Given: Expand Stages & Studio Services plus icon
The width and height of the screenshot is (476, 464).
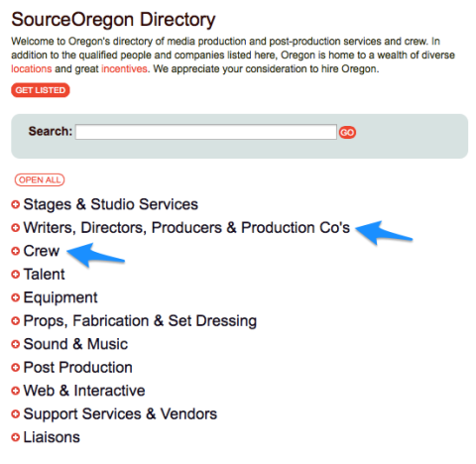Looking at the screenshot, I should point(15,204).
